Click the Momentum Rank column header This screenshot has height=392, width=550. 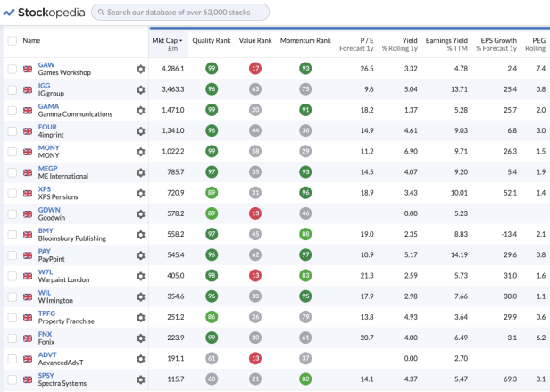[x=305, y=41]
